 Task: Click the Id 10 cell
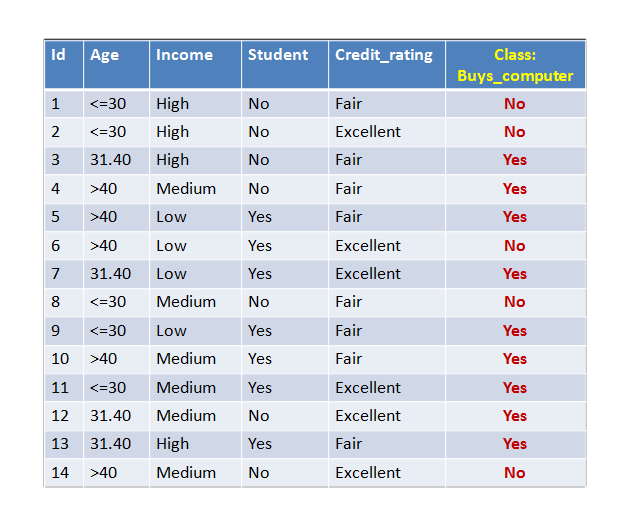[64, 359]
